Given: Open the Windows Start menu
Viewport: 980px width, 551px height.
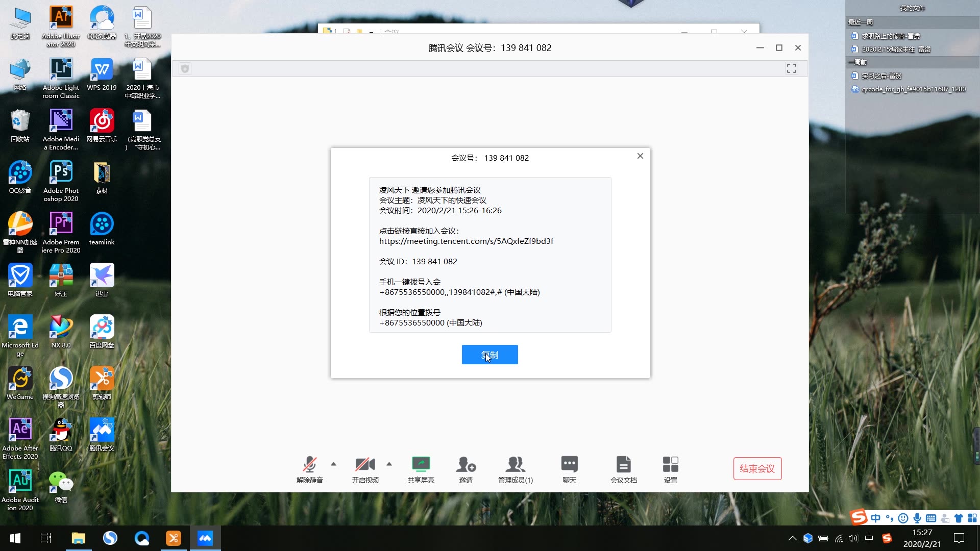Looking at the screenshot, I should point(15,538).
